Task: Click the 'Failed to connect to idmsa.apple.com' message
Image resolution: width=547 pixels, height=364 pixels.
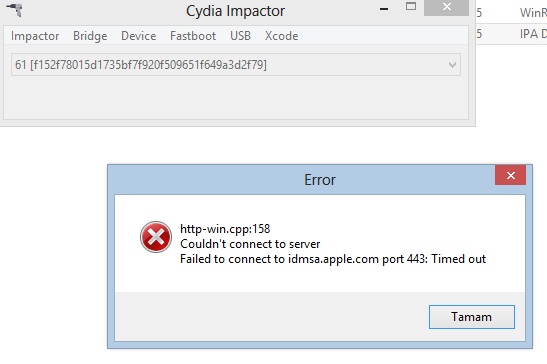Action: (x=333, y=259)
